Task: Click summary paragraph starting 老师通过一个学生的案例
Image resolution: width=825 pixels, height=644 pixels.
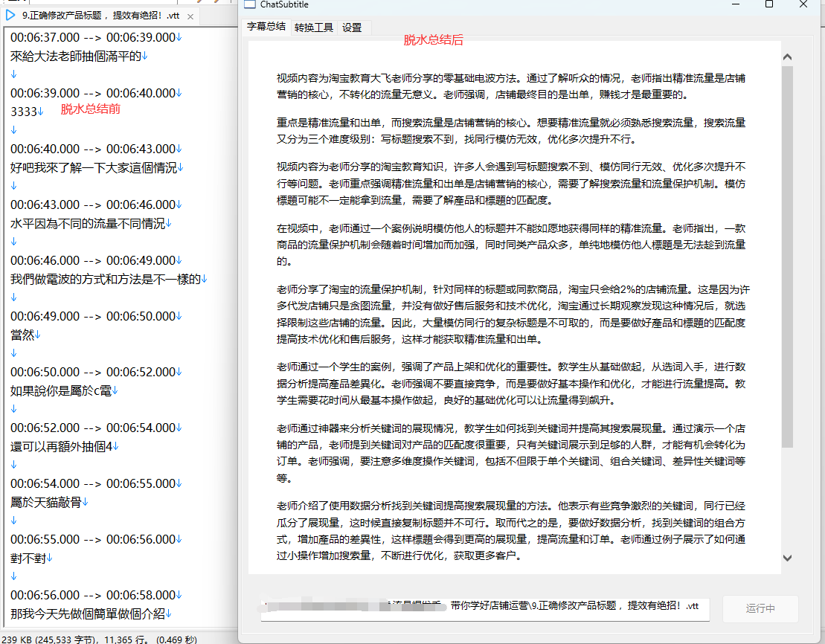Action: 511,384
